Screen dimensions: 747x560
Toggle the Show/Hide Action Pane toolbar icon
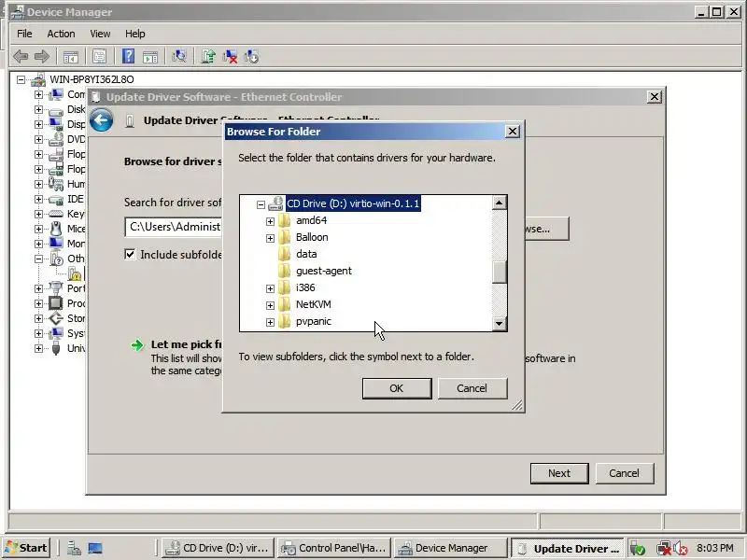coord(150,57)
